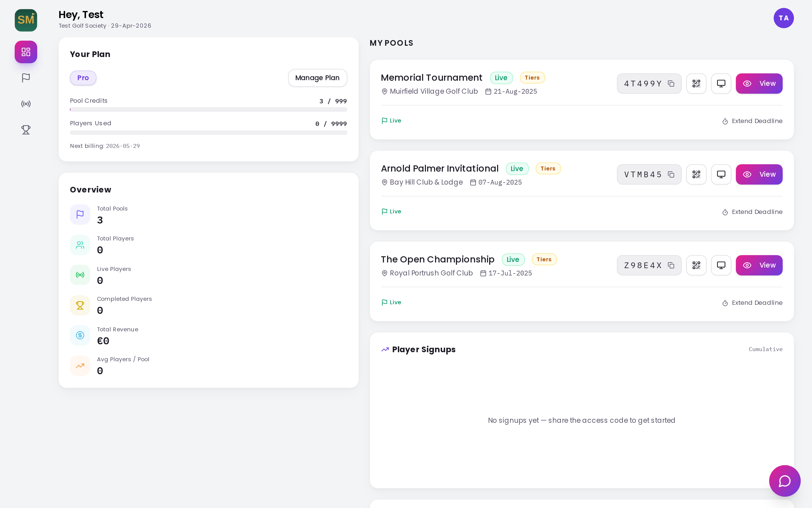Click Next billing 2026-05-29 text
Viewport: 812px width, 508px height.
[x=105, y=146]
